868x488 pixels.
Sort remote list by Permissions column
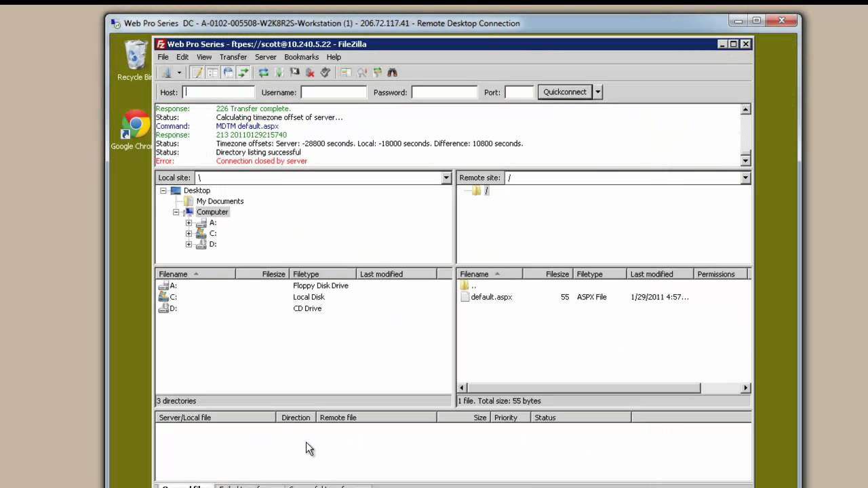[720, 274]
